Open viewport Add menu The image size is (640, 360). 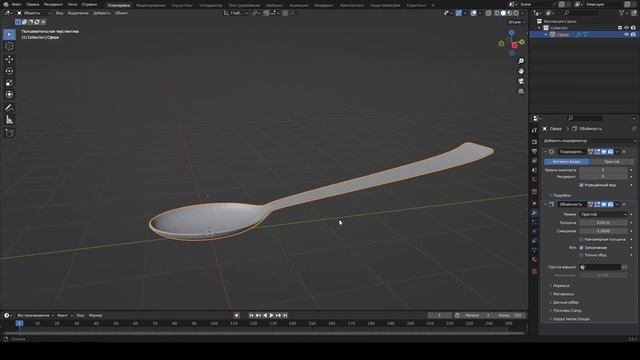point(102,13)
